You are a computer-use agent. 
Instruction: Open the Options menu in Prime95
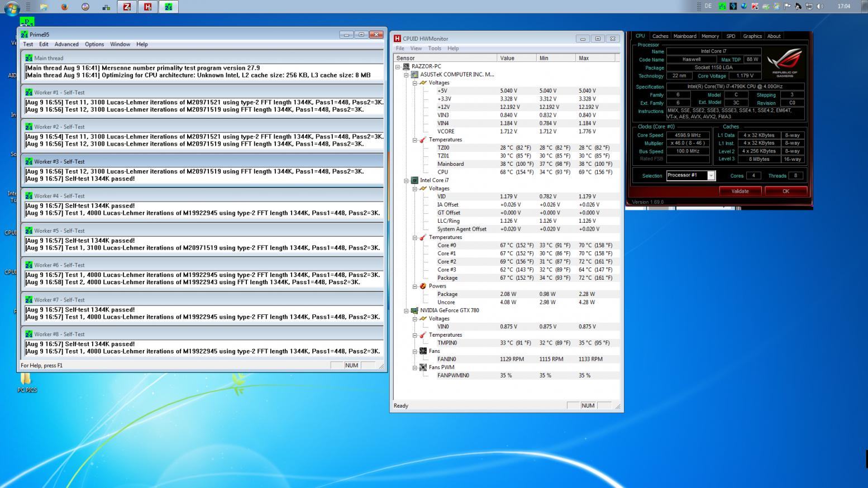[94, 44]
